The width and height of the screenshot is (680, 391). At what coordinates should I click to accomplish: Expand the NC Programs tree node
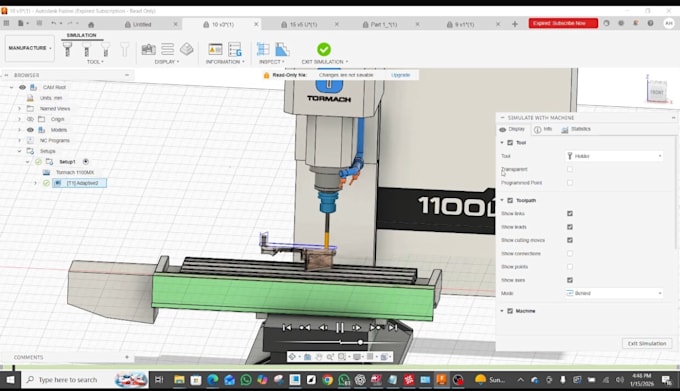[19, 140]
